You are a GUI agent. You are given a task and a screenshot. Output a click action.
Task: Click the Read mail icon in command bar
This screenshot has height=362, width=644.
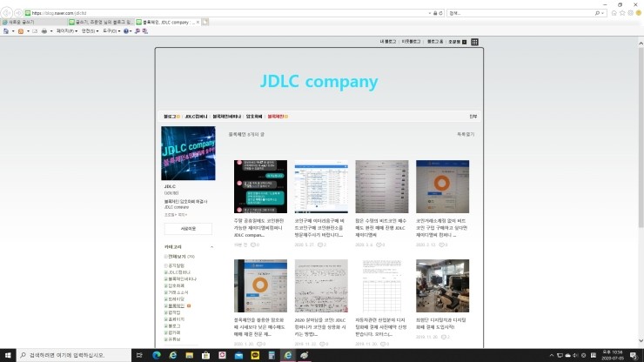[35, 30]
